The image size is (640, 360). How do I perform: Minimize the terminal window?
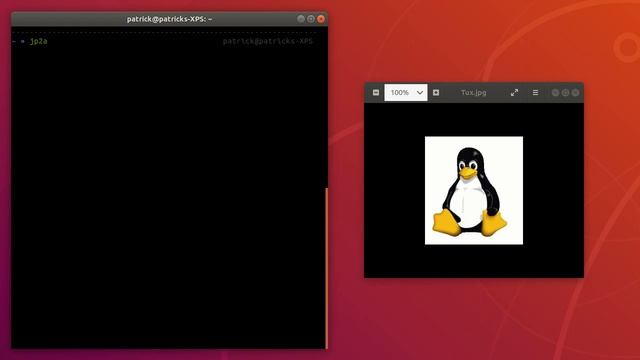(x=301, y=19)
